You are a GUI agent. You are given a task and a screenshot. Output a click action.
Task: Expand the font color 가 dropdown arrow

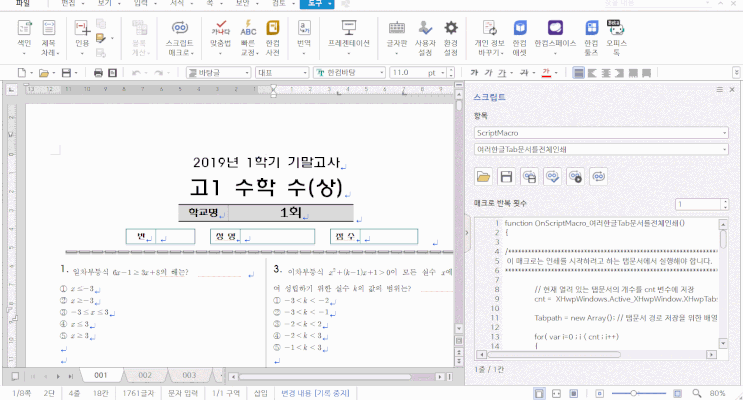(556, 73)
